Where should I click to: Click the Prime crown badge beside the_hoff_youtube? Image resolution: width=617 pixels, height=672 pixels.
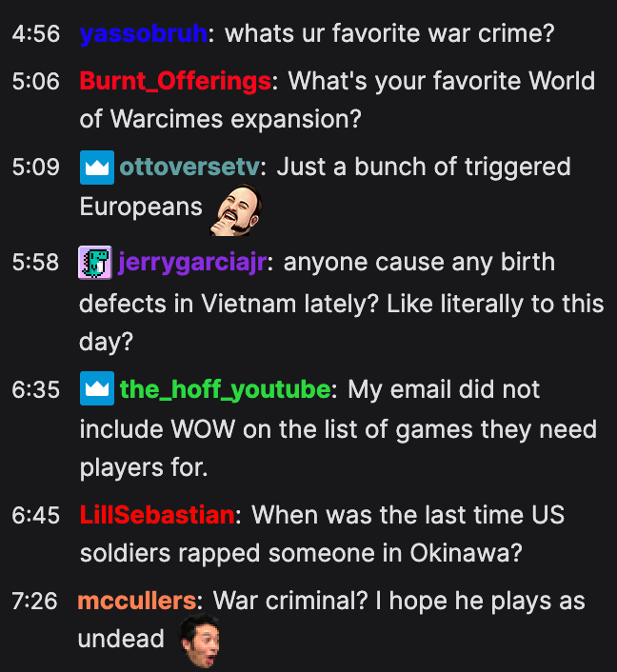point(97,388)
